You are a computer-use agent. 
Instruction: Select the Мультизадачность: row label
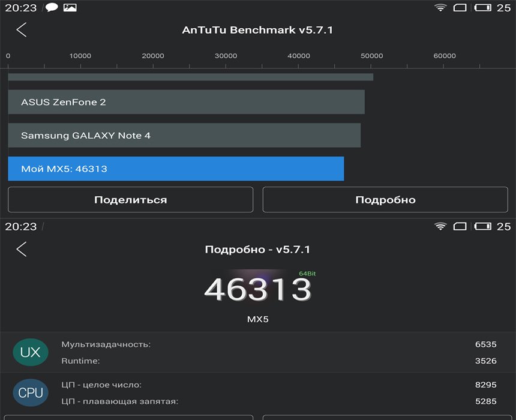pyautogui.click(x=106, y=344)
